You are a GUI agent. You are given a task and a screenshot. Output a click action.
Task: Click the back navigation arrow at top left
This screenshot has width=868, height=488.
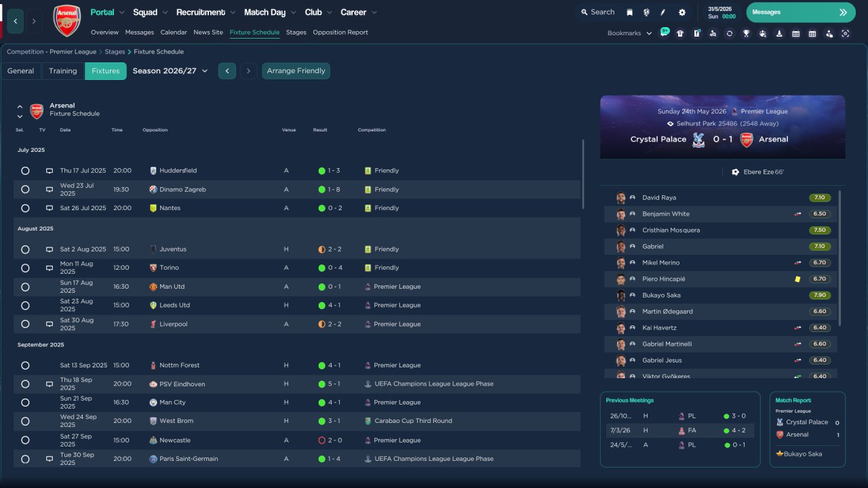(16, 21)
